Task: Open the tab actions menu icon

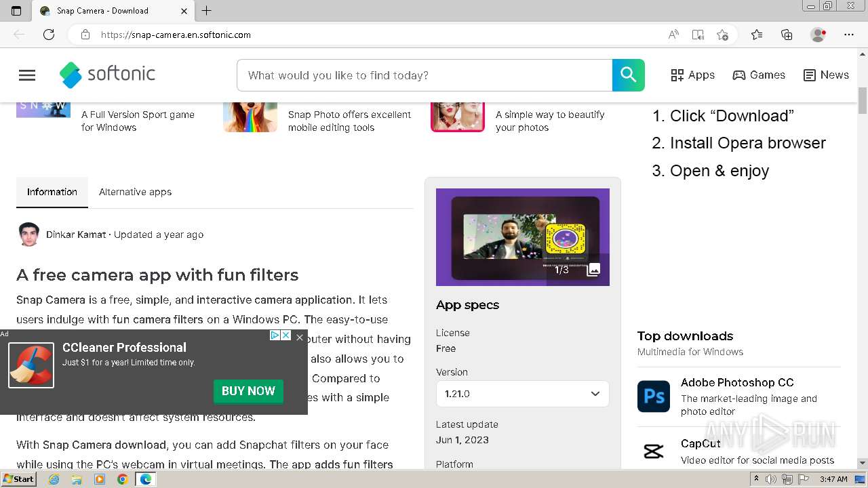Action: click(x=16, y=11)
